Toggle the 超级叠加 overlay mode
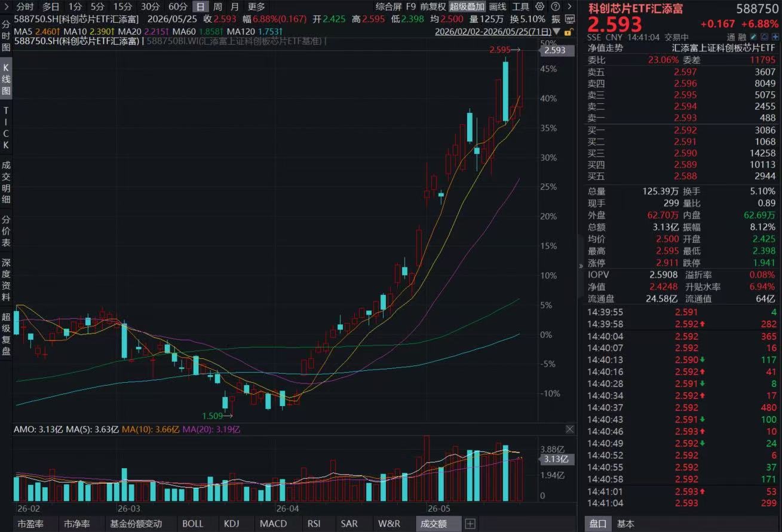The height and width of the screenshot is (532, 782). point(467,7)
